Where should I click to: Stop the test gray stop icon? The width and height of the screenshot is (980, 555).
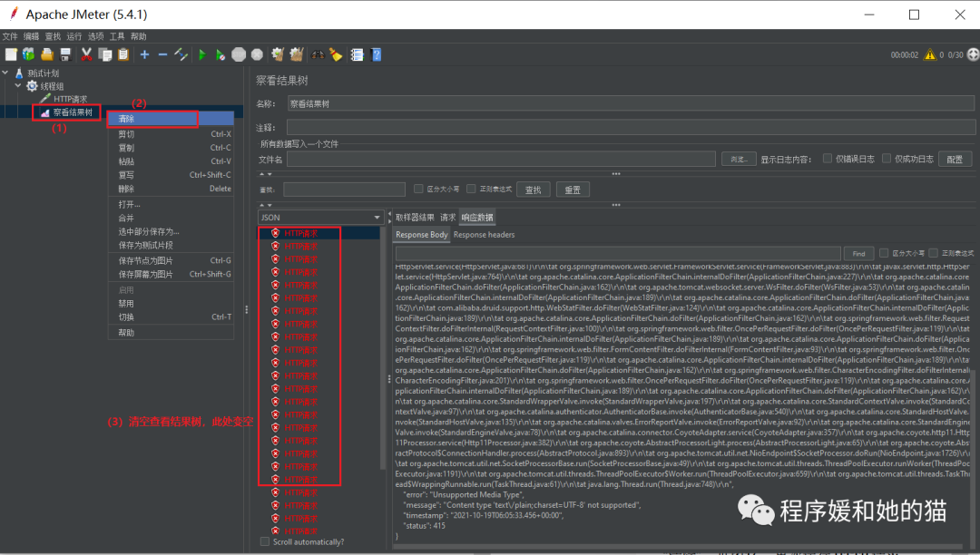(239, 55)
